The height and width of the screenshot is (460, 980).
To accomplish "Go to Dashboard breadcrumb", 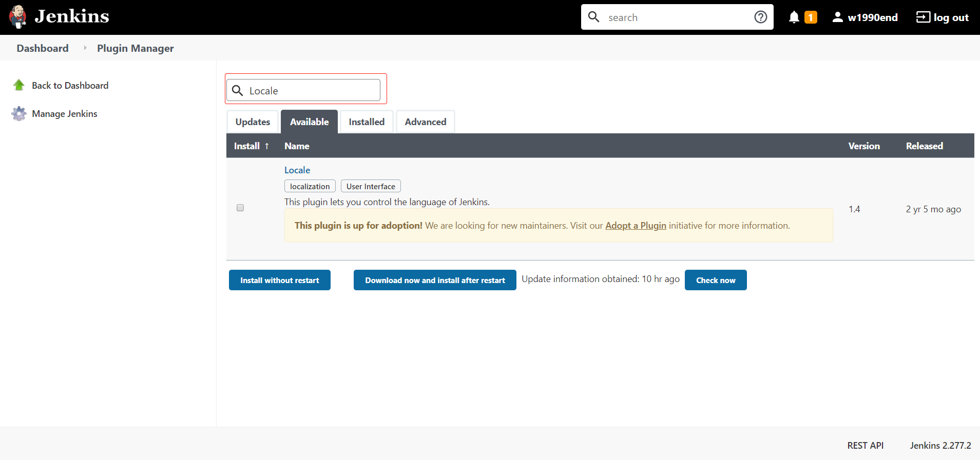I will (x=43, y=48).
